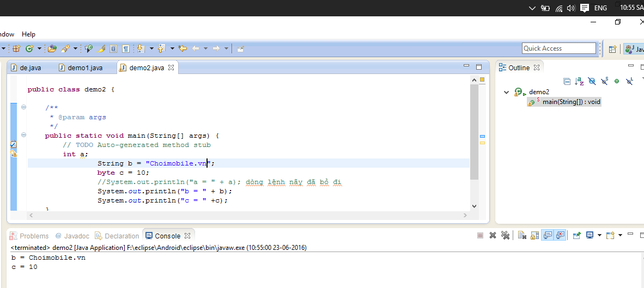644x288 pixels.
Task: Click Remove Launch single X icon
Action: pyautogui.click(x=493, y=235)
